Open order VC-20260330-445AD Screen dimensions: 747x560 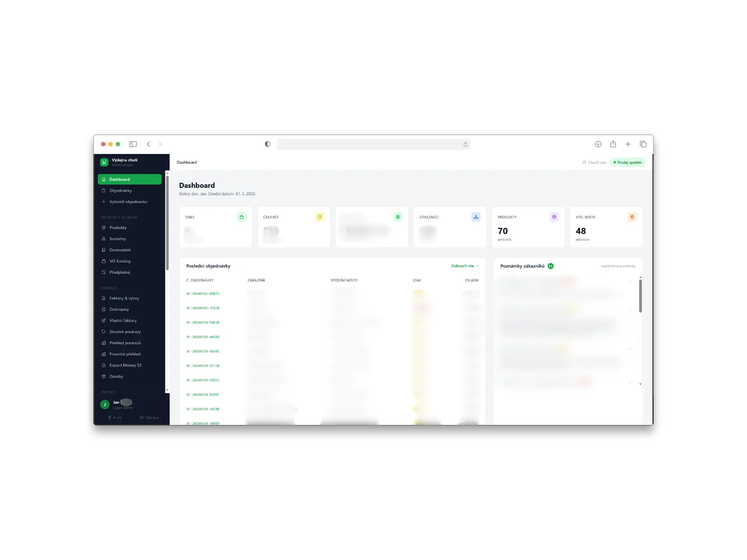click(203, 337)
